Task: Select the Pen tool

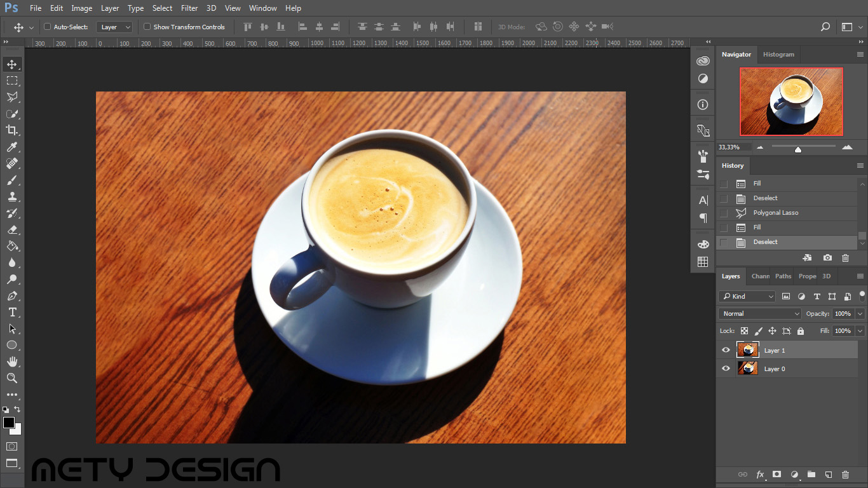Action: pyautogui.click(x=12, y=295)
